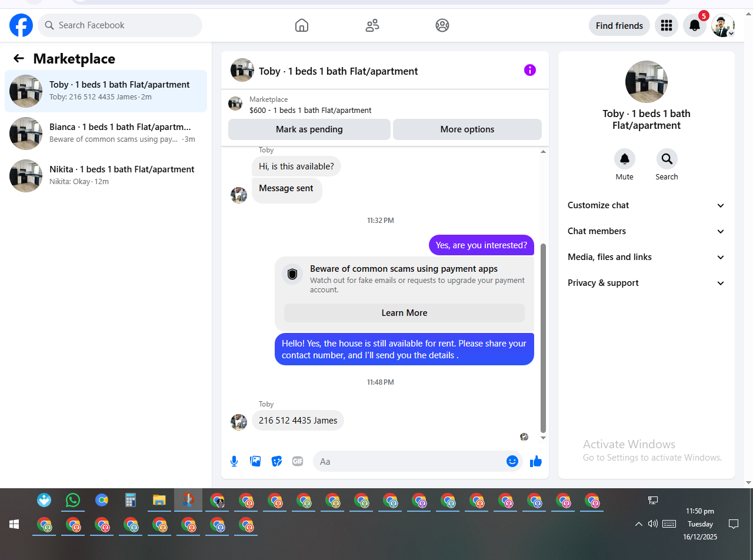Click the "216 512 4435 James" message bubble
Viewport: 753px width, 560px height.
(x=298, y=421)
